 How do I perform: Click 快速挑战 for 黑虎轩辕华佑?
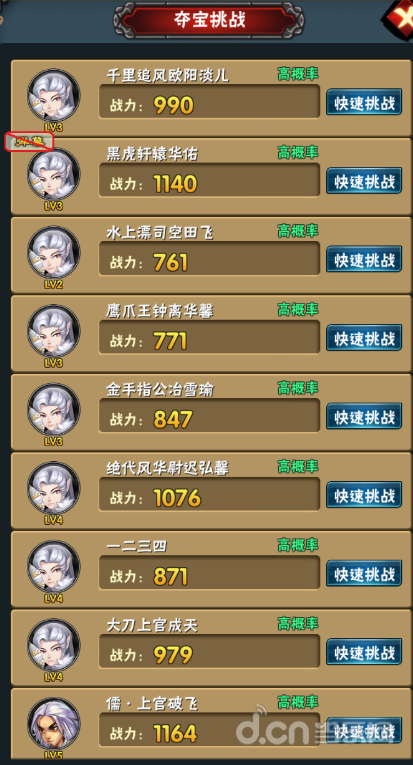[364, 181]
